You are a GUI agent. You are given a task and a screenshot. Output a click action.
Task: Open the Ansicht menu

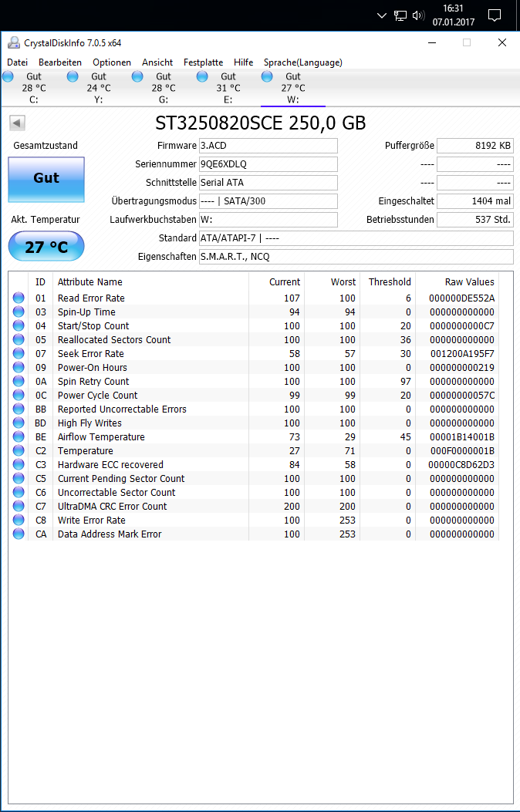pos(157,62)
